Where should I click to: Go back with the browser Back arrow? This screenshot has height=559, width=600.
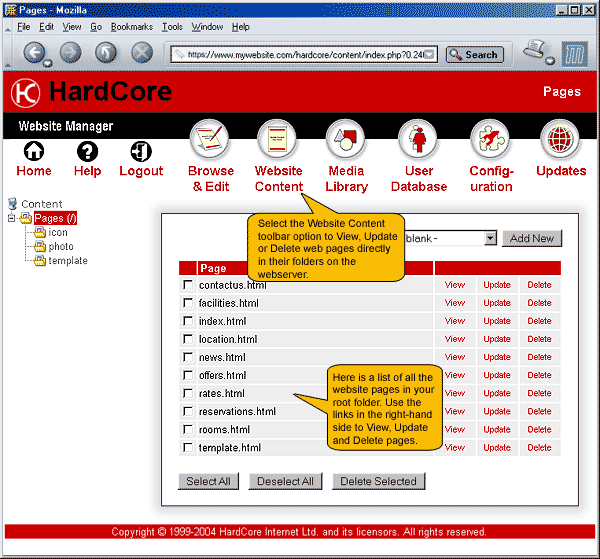coord(34,52)
